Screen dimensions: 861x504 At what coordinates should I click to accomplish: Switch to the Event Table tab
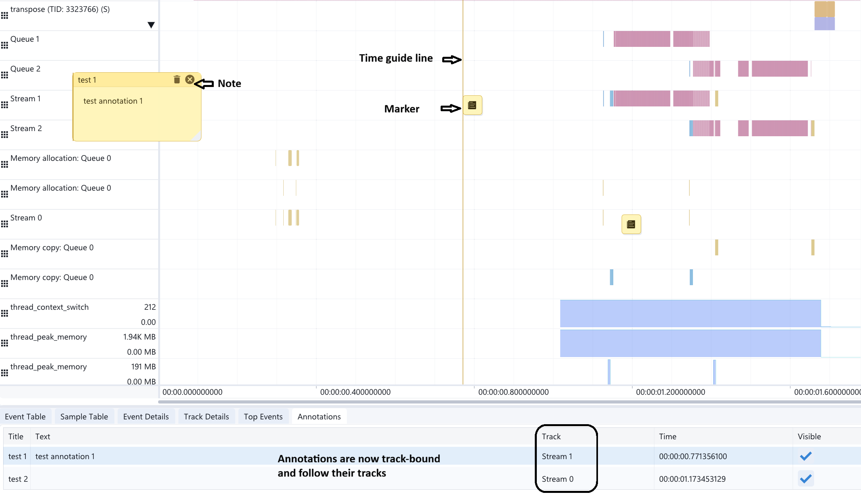(x=25, y=417)
